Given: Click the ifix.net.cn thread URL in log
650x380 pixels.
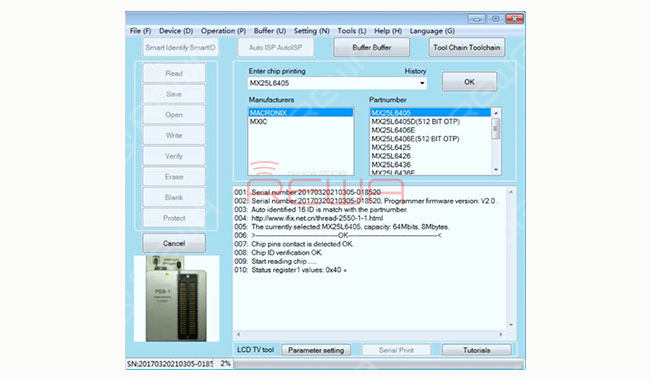Looking at the screenshot, I should pyautogui.click(x=317, y=218).
